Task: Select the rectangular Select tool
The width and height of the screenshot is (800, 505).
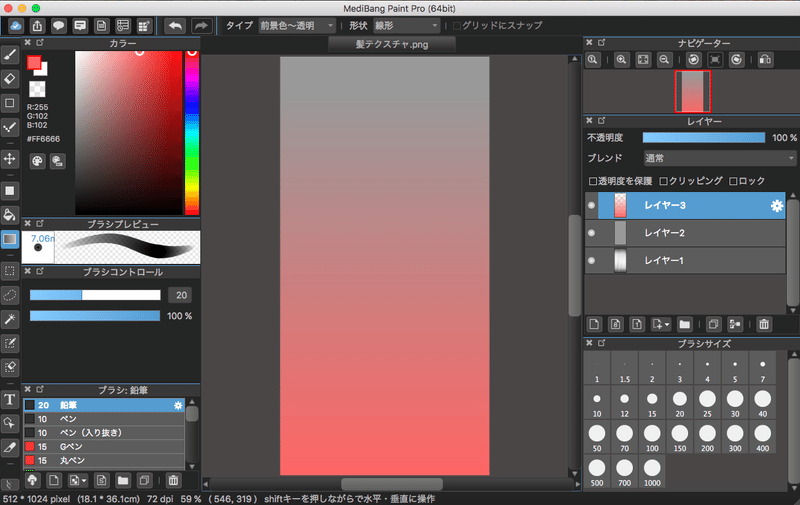Action: coord(10,271)
